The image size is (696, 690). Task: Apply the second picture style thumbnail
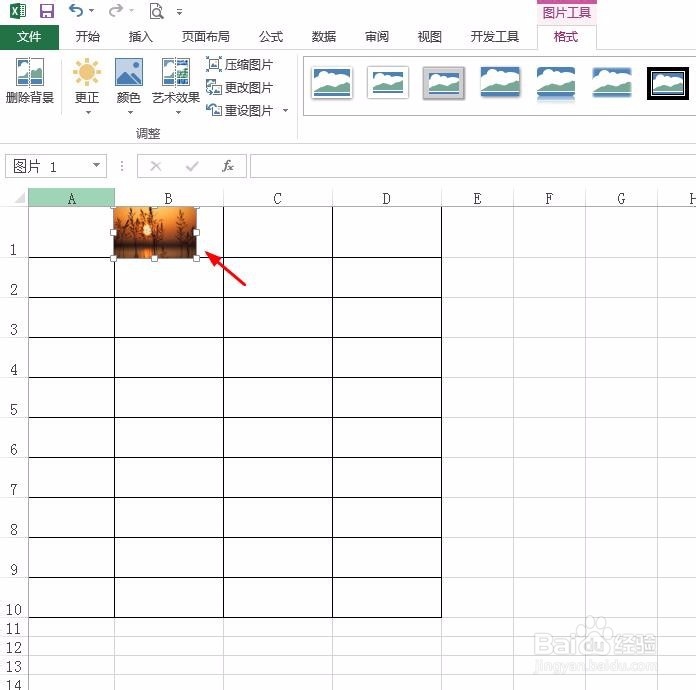(x=388, y=83)
